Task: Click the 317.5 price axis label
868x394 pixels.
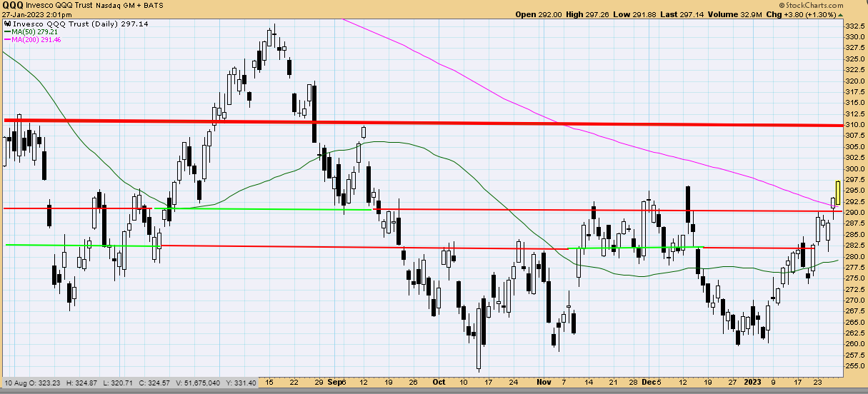Action: [x=855, y=91]
